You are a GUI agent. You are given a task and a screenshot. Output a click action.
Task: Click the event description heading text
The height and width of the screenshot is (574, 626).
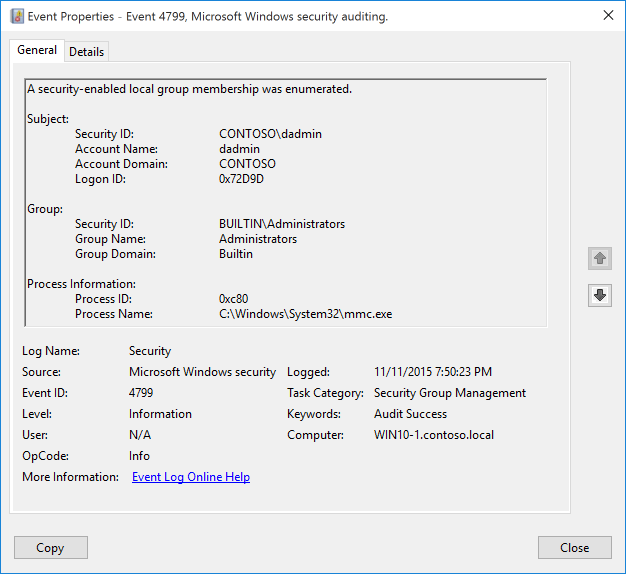coord(189,89)
